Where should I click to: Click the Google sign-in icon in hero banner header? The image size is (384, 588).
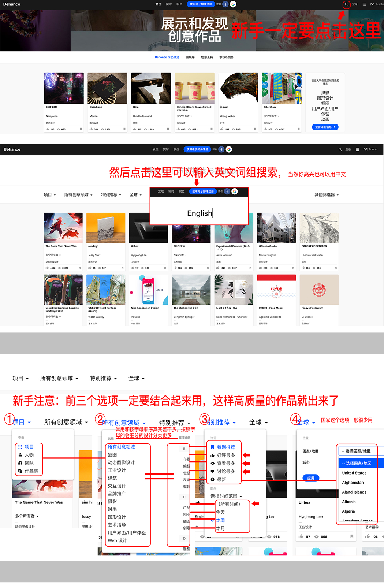(x=233, y=4)
